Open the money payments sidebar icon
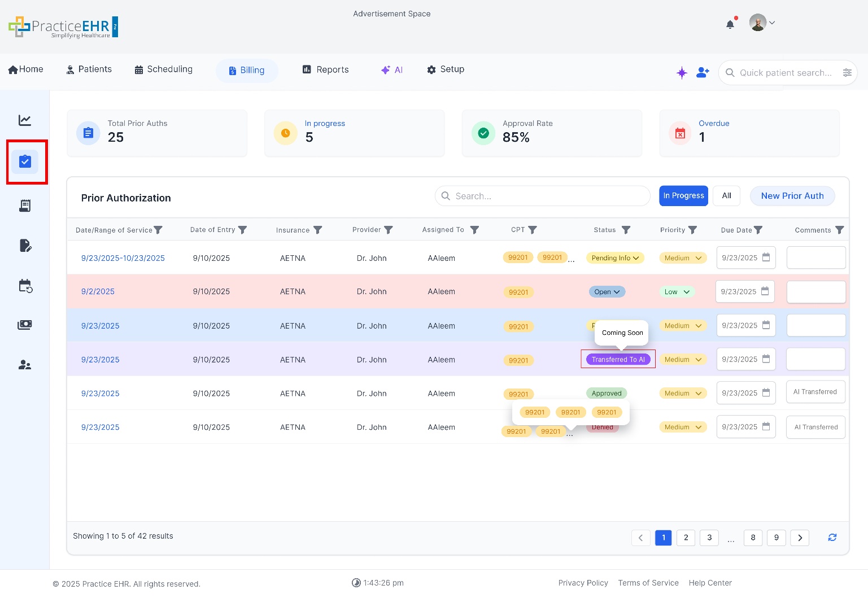This screenshot has width=868, height=598. tap(25, 325)
